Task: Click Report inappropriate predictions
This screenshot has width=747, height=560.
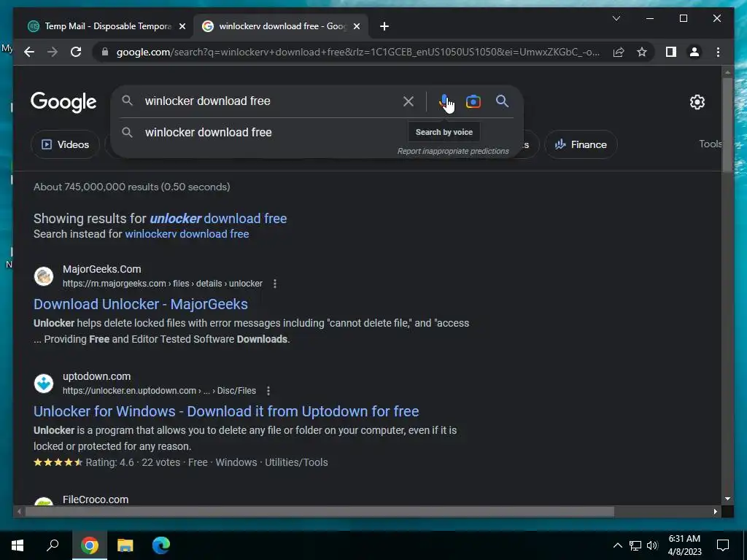Action: tap(453, 151)
